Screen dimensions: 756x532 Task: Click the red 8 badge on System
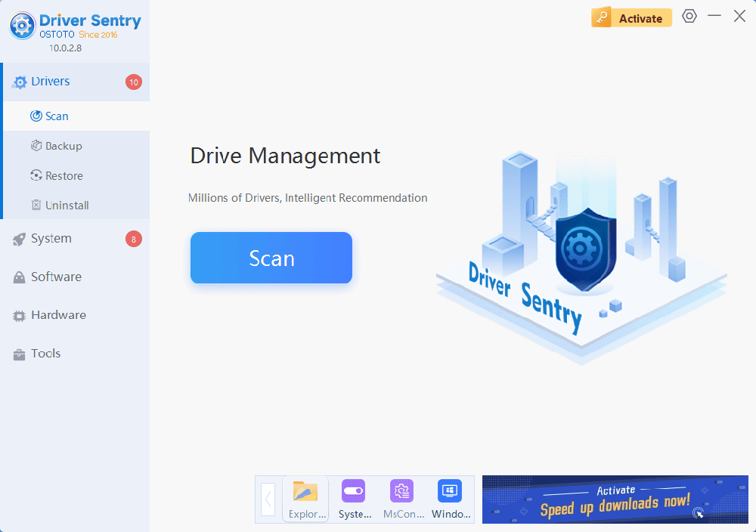134,239
